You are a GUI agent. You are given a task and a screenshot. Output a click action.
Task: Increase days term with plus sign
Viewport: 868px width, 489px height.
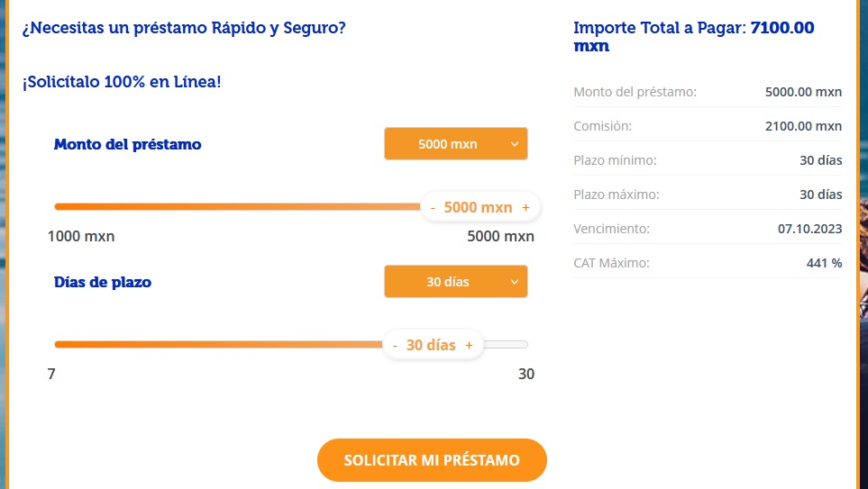[469, 345]
